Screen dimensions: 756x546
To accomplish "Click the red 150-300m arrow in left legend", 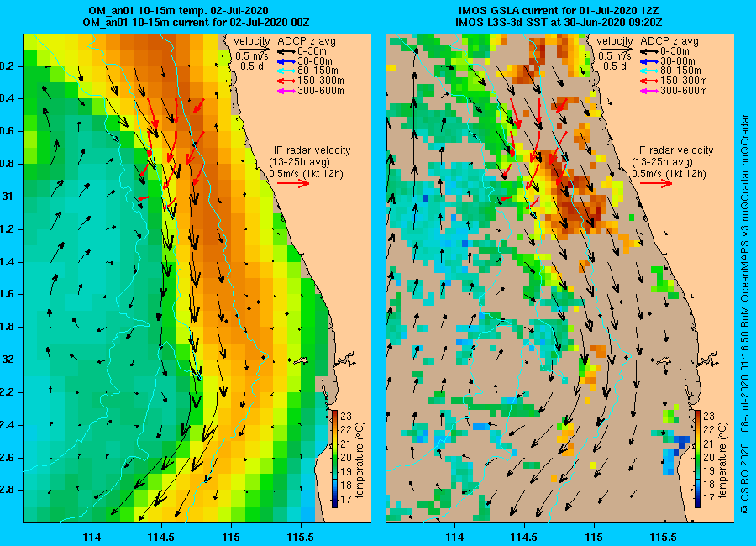I will (286, 81).
